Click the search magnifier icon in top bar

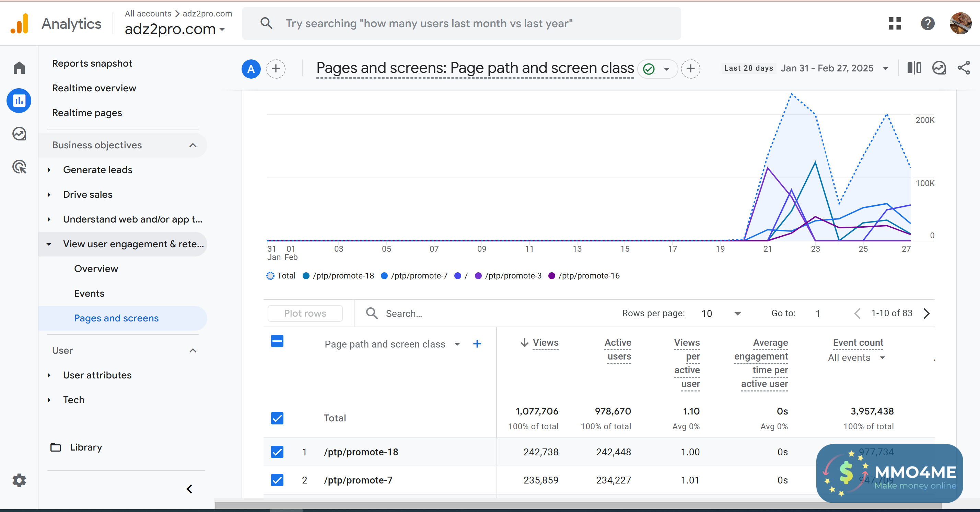pyautogui.click(x=266, y=23)
